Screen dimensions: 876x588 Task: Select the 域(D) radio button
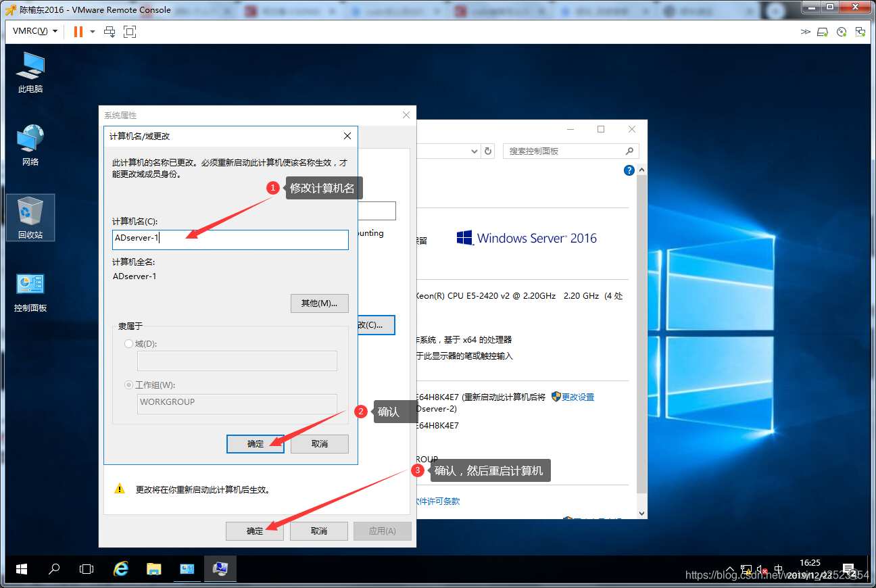pos(129,344)
